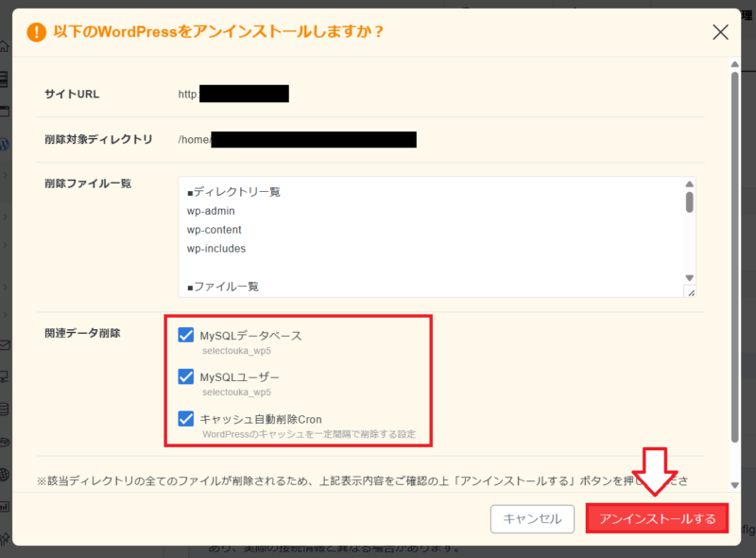The width and height of the screenshot is (756, 558).
Task: Click the dialog title 以下のWordPressをアンインストールしますか
Action: point(218,32)
